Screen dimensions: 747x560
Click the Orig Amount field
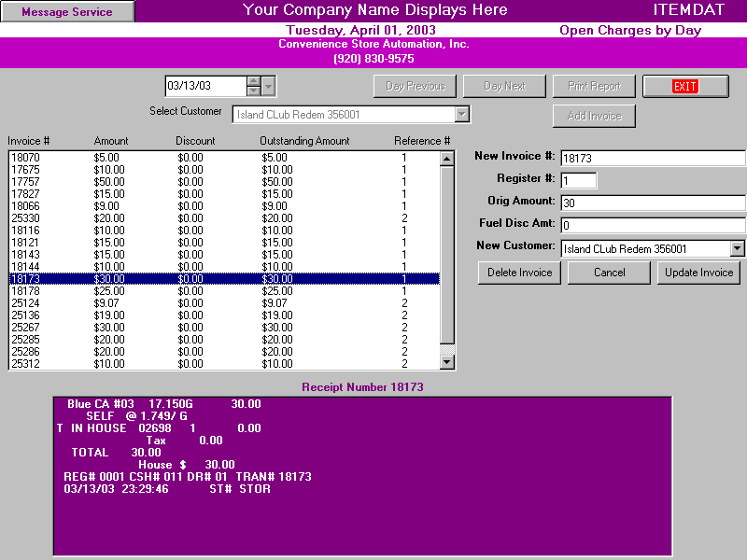[x=652, y=202]
